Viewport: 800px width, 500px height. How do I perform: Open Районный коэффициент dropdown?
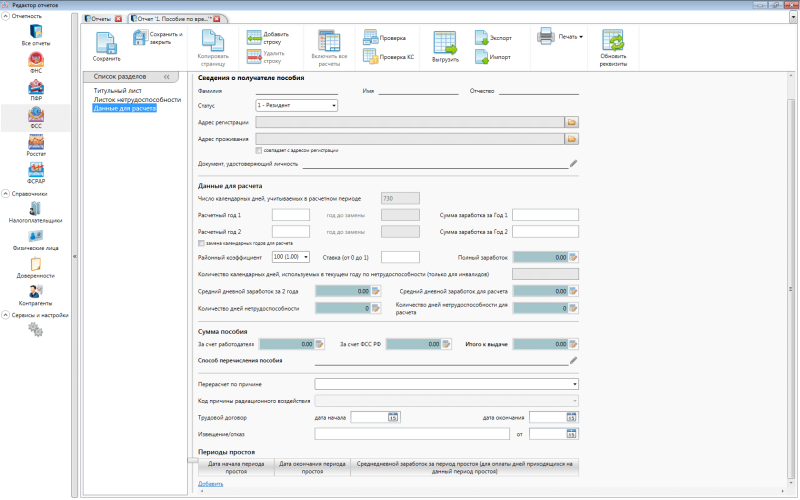click(291, 257)
